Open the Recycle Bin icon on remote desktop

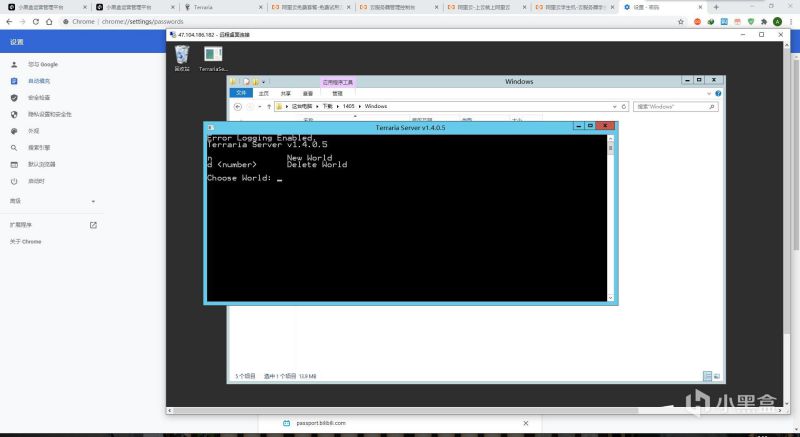(x=182, y=58)
